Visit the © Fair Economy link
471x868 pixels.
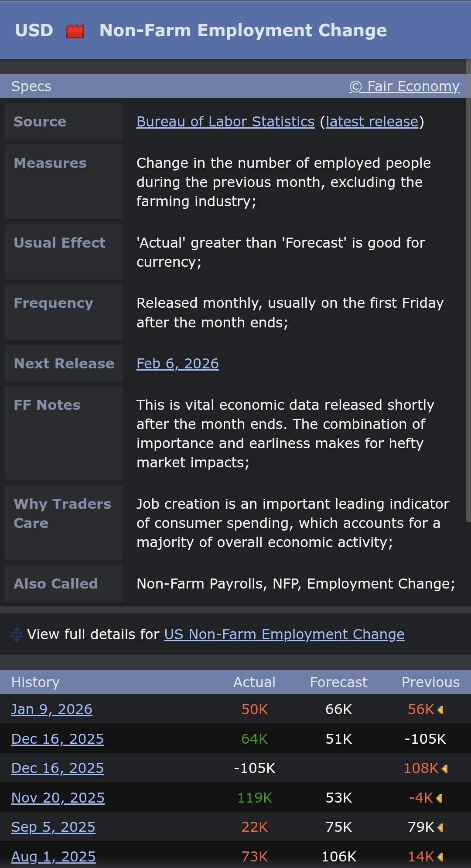tap(404, 86)
